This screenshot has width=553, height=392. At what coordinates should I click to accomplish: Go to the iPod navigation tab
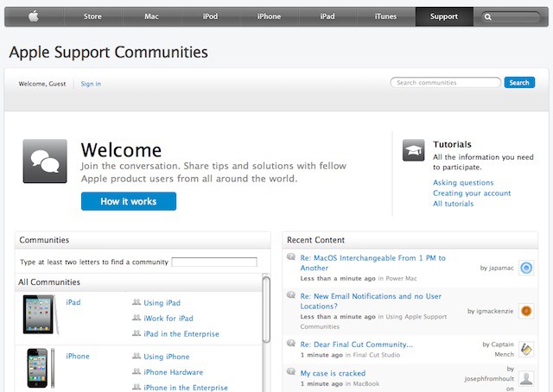(210, 16)
